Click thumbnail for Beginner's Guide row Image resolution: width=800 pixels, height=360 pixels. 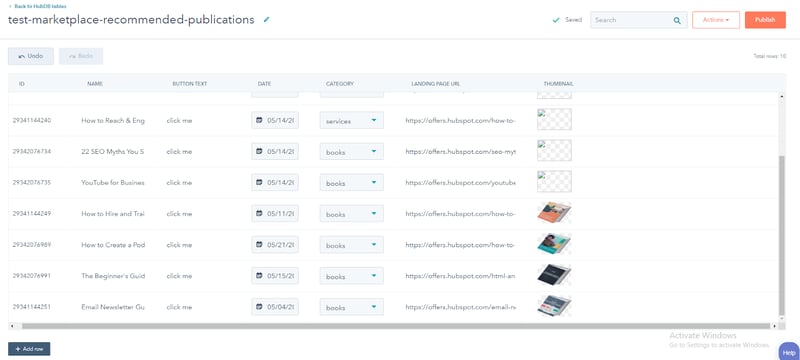[x=554, y=275]
